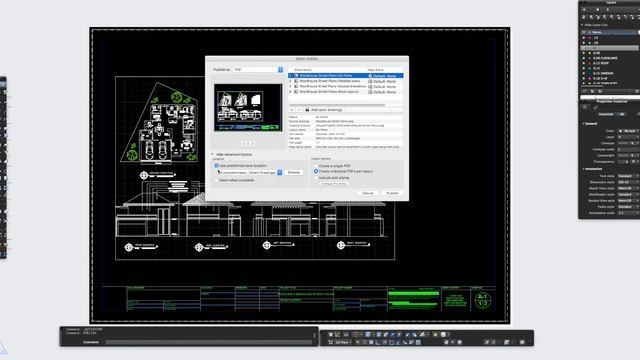The width and height of the screenshot is (640, 360).
Task: Open the Annotation scale dropdown
Action: click(629, 213)
